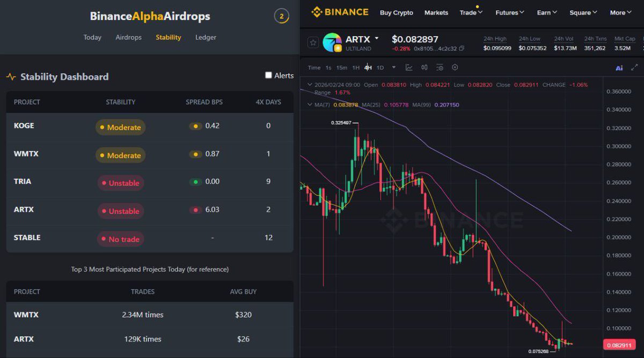The width and height of the screenshot is (644, 358).
Task: Click the fullscreen expand chart icon
Action: (634, 68)
